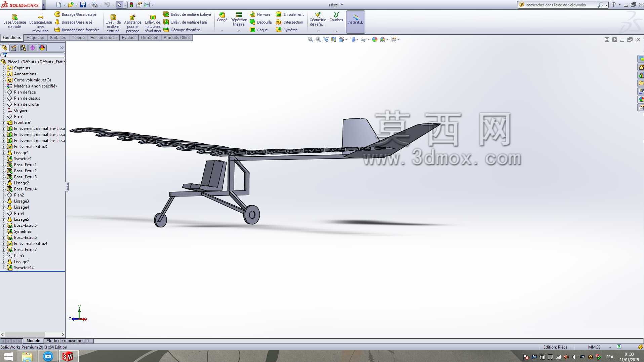Screen dimensions: 644x362
Task: Click Enlèv. de matière lissé
Action: pos(185,22)
